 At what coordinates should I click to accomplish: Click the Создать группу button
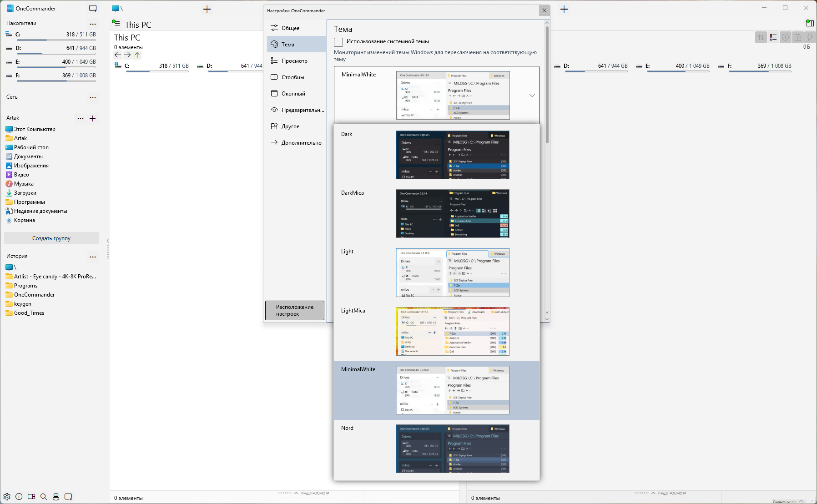tap(51, 238)
